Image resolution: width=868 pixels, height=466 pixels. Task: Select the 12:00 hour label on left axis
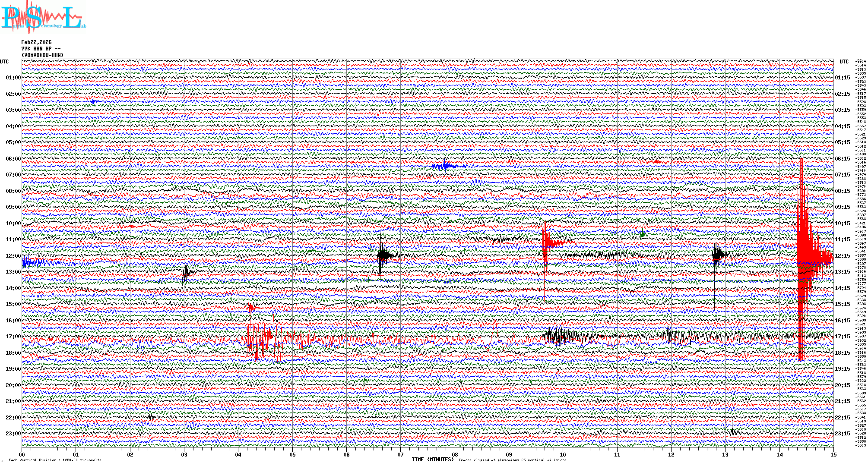(x=13, y=256)
